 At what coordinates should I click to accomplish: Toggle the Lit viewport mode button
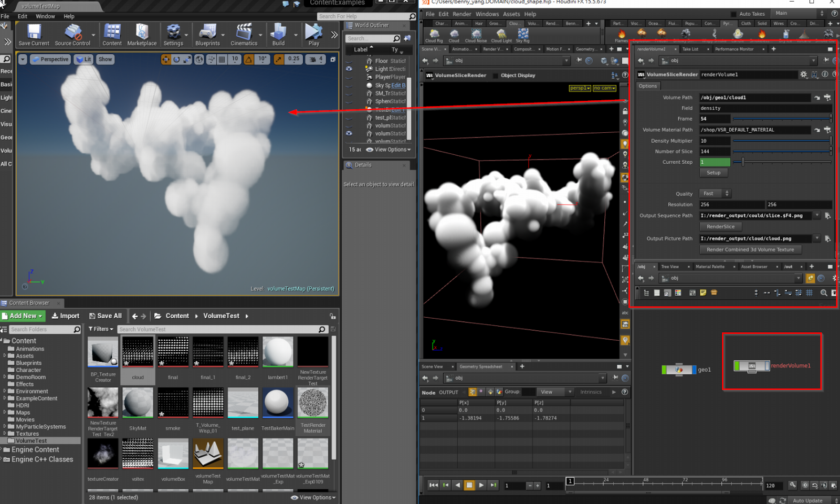(x=83, y=59)
